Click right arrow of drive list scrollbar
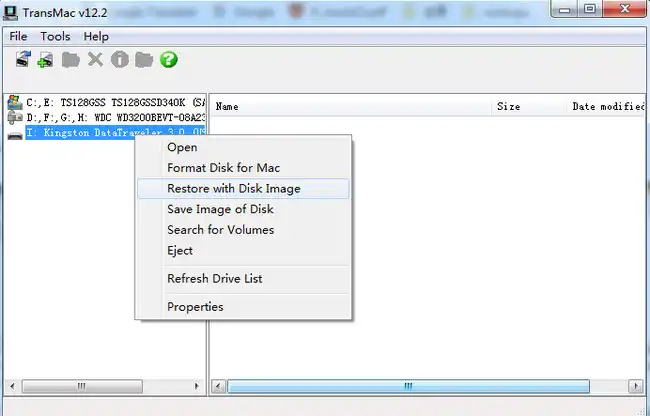 pyautogui.click(x=196, y=387)
